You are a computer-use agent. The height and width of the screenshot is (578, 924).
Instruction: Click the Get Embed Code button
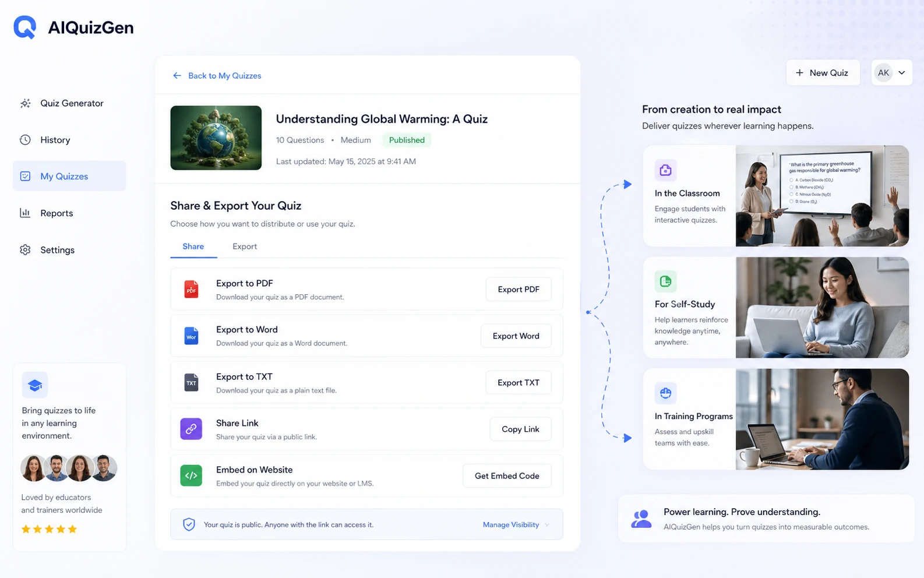coord(507,475)
